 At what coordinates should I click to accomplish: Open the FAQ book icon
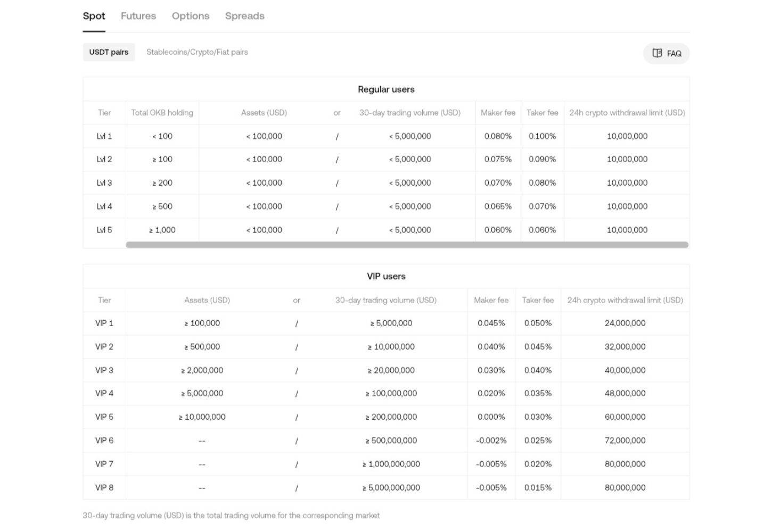point(658,53)
